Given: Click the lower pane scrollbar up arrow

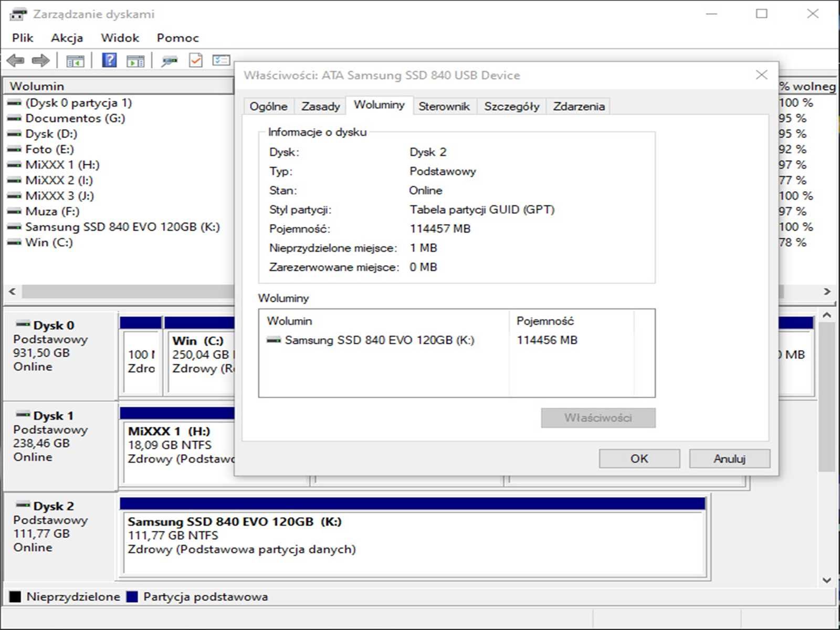Looking at the screenshot, I should (x=827, y=315).
